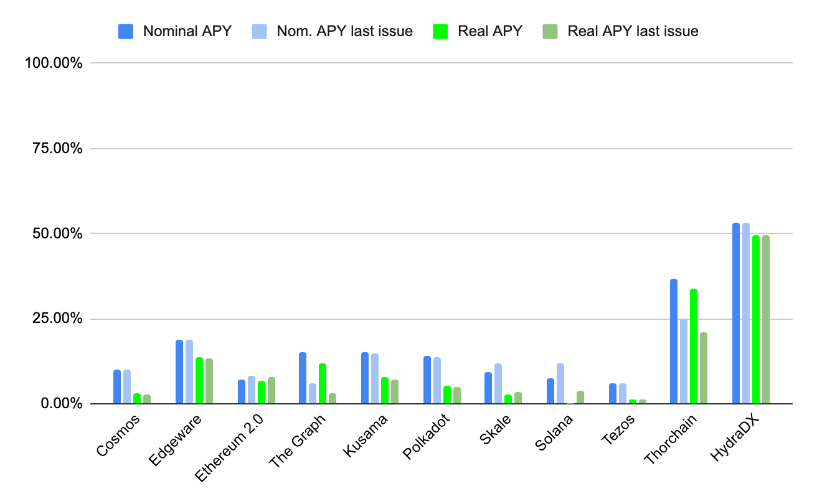Click Tezos's Nominal APY blue bar
Viewport: 817px width, 504px height.
click(613, 394)
